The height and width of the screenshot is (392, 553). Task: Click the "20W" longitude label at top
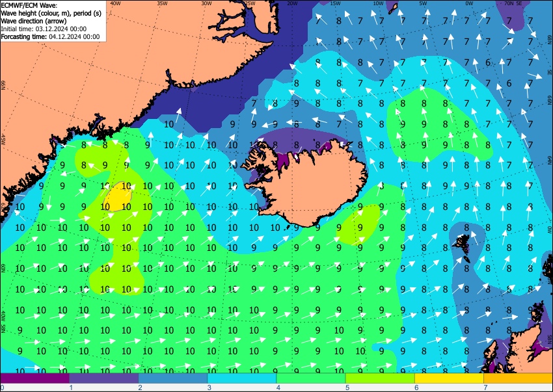pyautogui.click(x=291, y=3)
